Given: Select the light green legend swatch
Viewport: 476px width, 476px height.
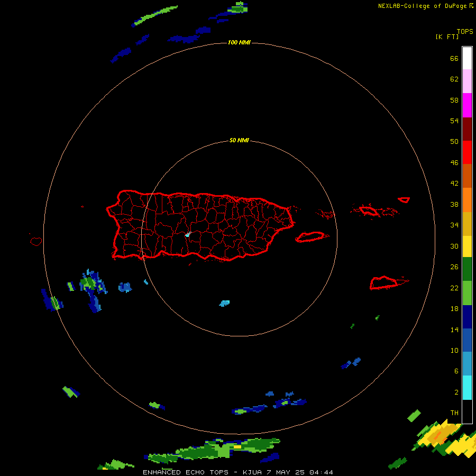Looking at the screenshot, I should point(467,293).
